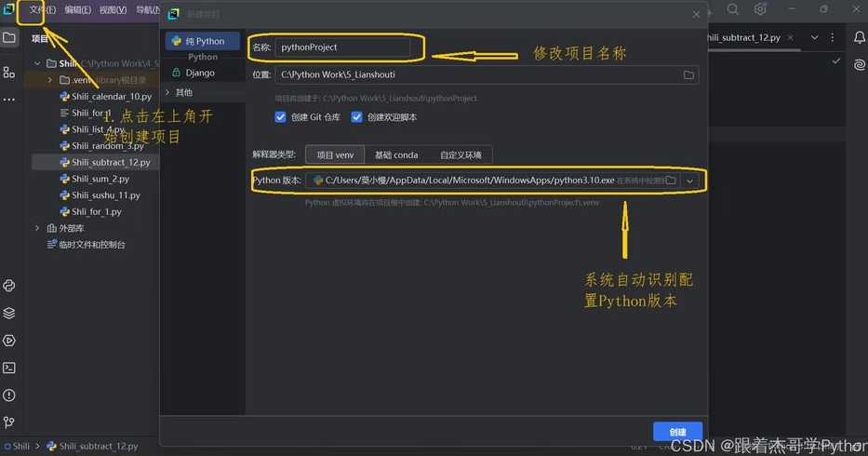Select Scratches and Consoles node

coord(87,245)
